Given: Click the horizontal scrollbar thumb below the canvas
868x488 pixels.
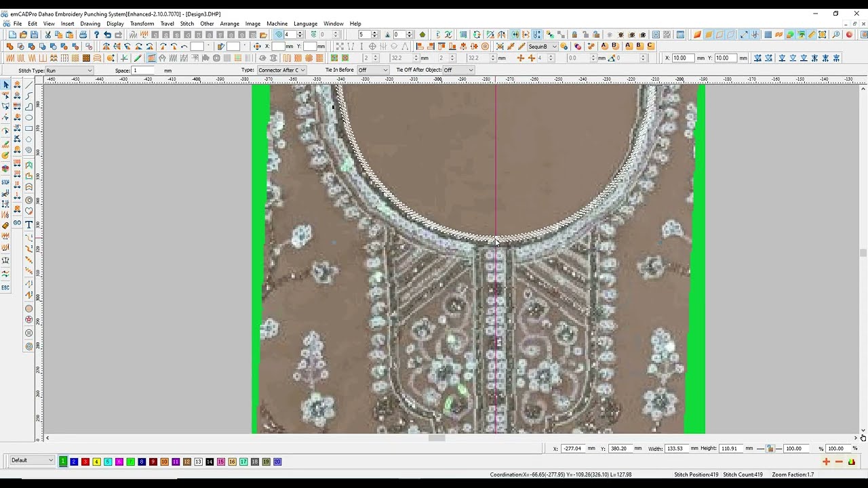Looking at the screenshot, I should tap(437, 438).
